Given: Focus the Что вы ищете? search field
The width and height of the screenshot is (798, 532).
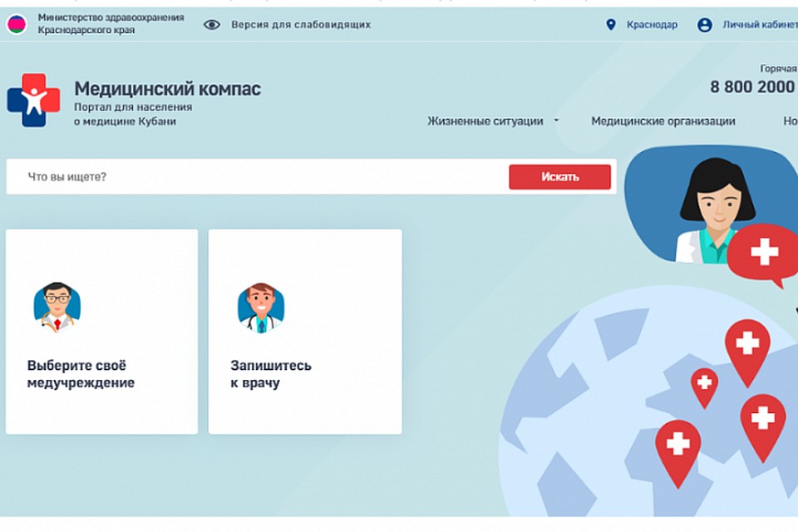Looking at the screenshot, I should click(x=258, y=177).
